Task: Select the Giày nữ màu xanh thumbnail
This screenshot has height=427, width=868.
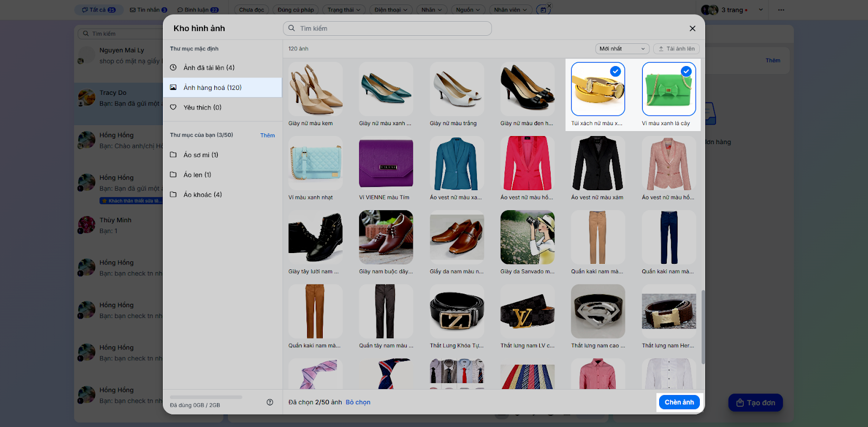Action: pyautogui.click(x=386, y=89)
